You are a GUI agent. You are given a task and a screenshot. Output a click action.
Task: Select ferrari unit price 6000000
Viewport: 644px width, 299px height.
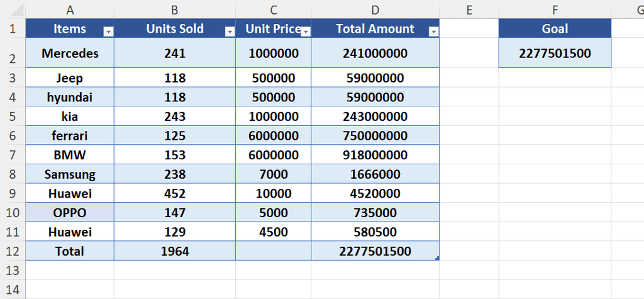click(x=273, y=135)
